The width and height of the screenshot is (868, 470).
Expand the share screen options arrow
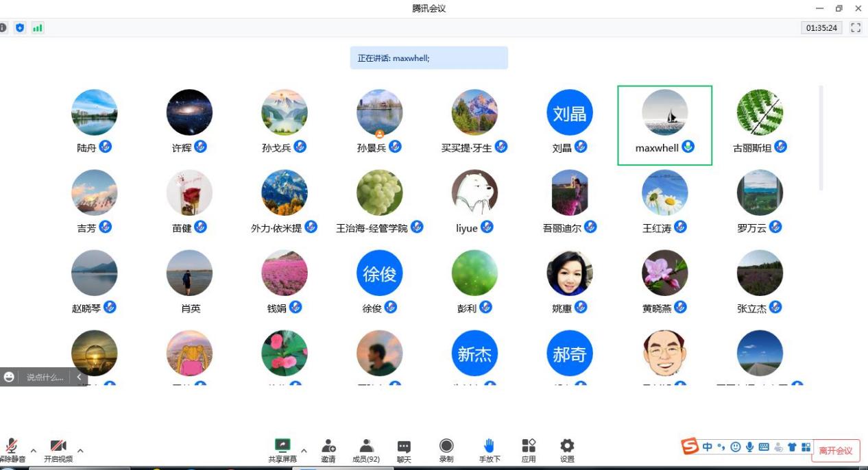point(304,451)
